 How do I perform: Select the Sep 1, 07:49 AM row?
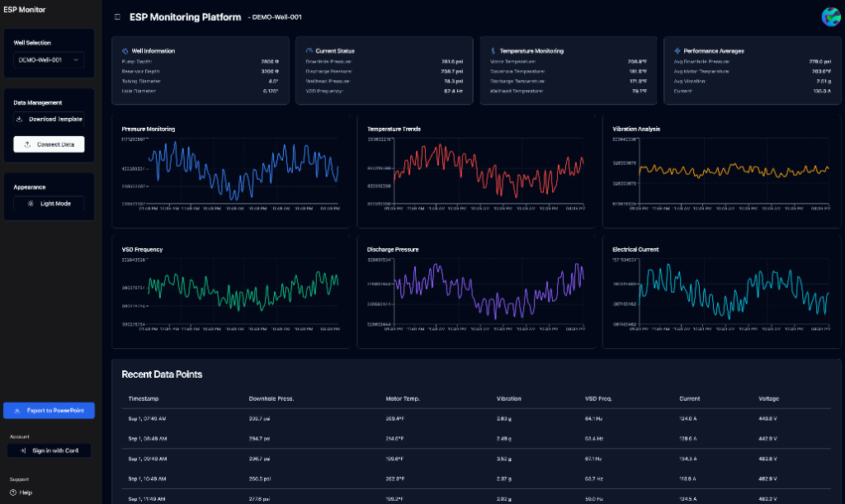point(476,418)
